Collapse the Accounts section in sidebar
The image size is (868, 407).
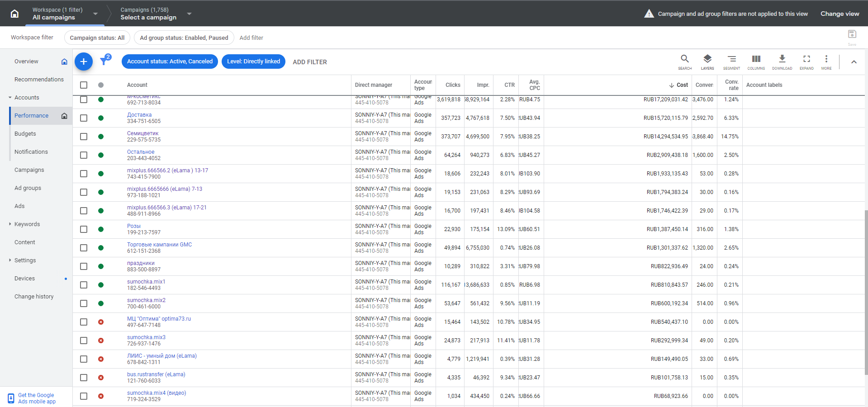tap(10, 98)
